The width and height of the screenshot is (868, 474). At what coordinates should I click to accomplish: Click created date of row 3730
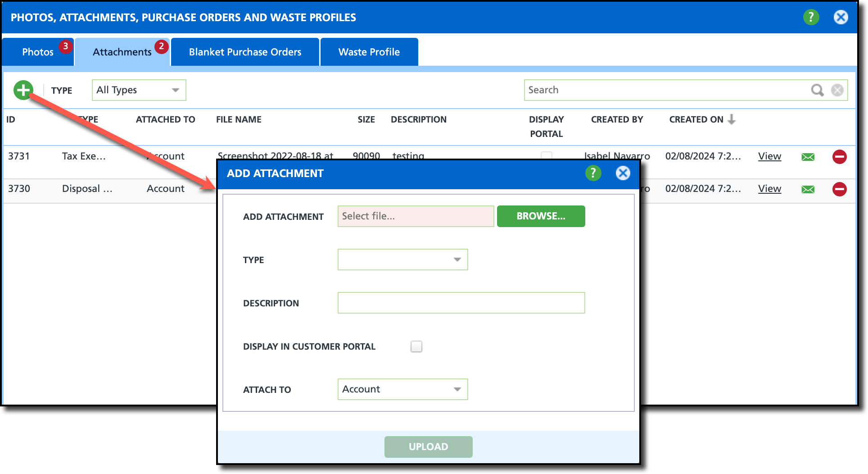pyautogui.click(x=703, y=189)
